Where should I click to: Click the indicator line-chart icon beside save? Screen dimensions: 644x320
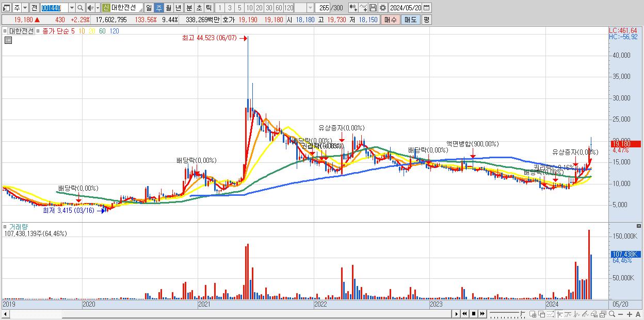pos(363,8)
